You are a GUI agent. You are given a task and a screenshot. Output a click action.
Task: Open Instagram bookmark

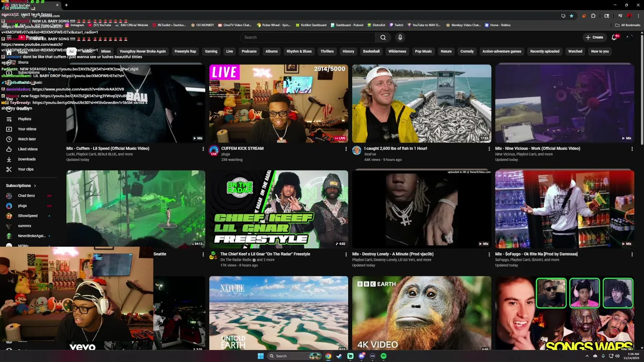(74, 25)
